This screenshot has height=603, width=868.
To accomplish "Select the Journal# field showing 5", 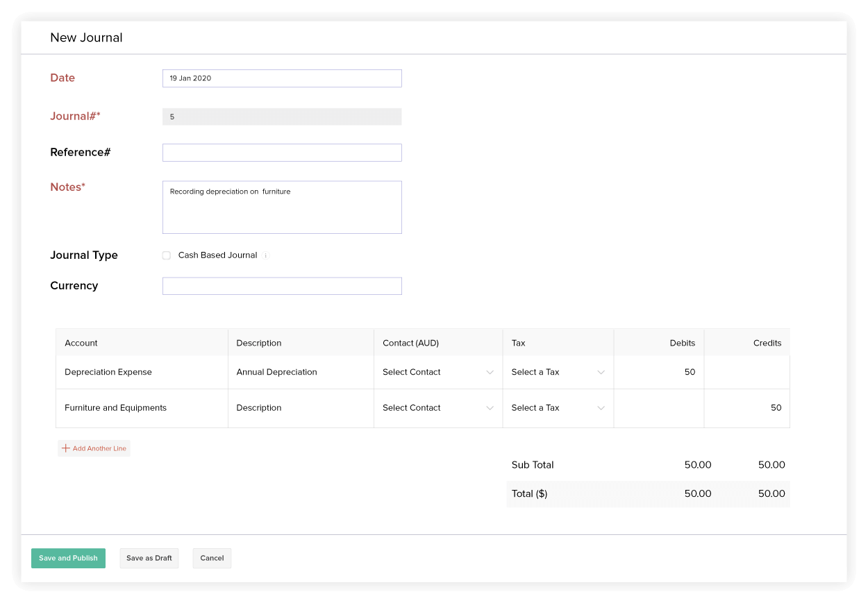I will click(x=282, y=116).
